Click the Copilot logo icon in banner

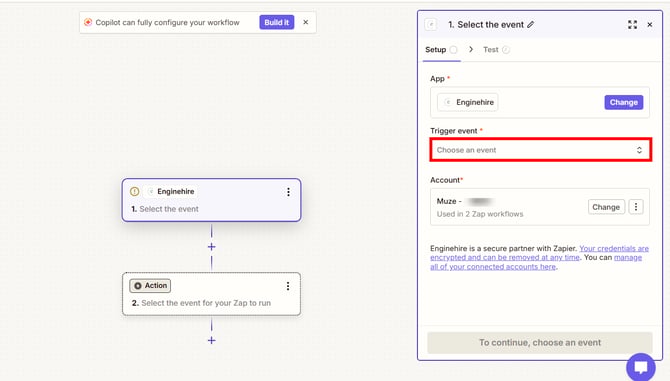pos(88,22)
